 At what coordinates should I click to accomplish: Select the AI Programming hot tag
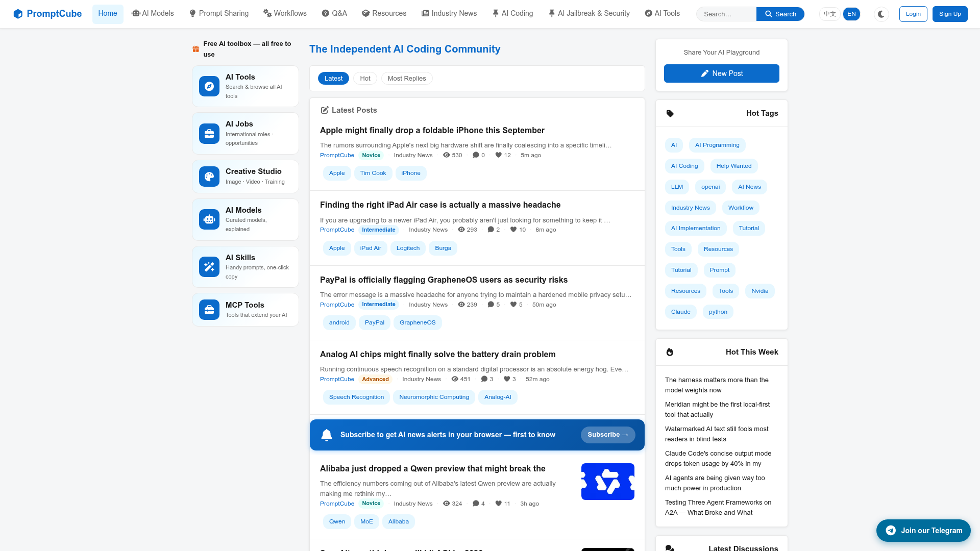pos(717,145)
